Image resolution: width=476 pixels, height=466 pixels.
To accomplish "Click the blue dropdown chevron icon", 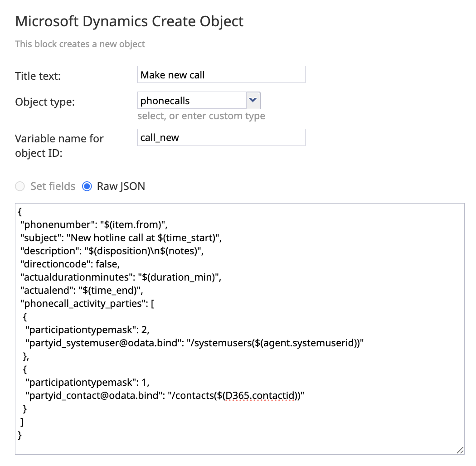I will 253,100.
